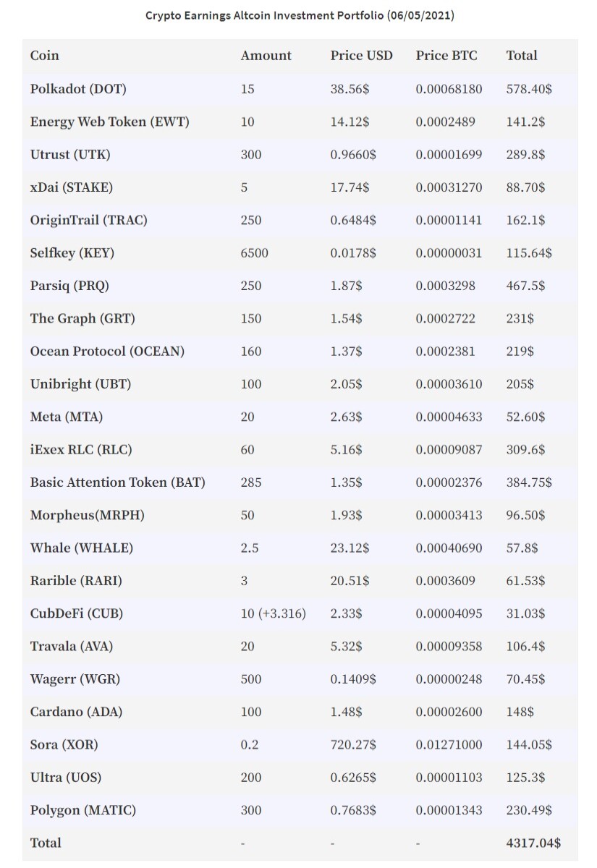Select Cardano (ADA) coin name
Screen dimensions: 597x868
pos(76,712)
